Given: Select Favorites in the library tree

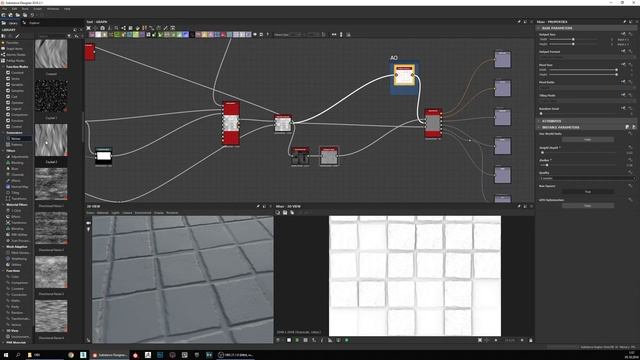Looking at the screenshot, I should 12,42.
